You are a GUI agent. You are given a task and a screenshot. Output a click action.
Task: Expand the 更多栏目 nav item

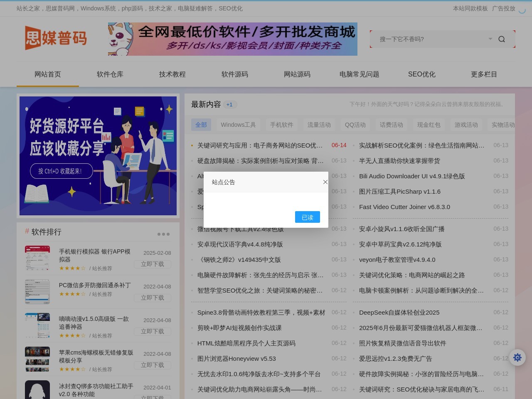484,74
